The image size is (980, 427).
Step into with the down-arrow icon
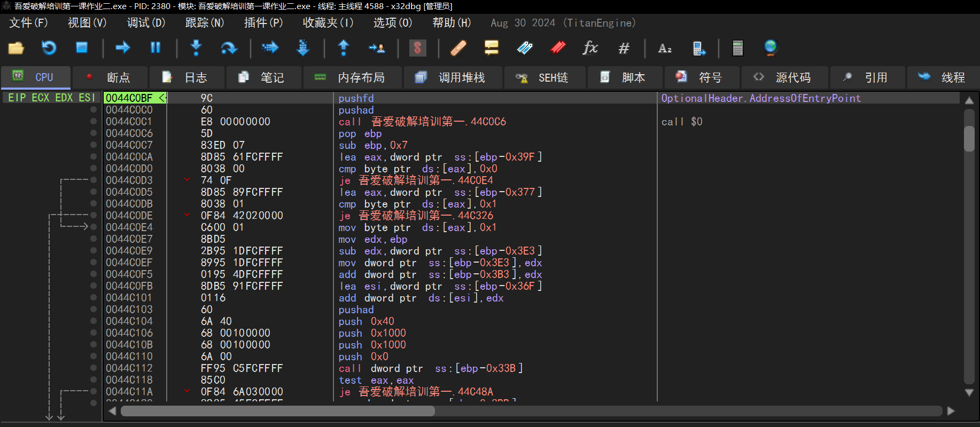point(196,48)
